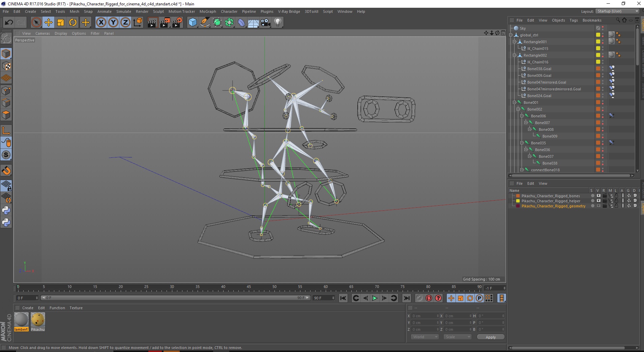Open the Character menu
Viewport: 644px width, 352px height.
coord(229,11)
